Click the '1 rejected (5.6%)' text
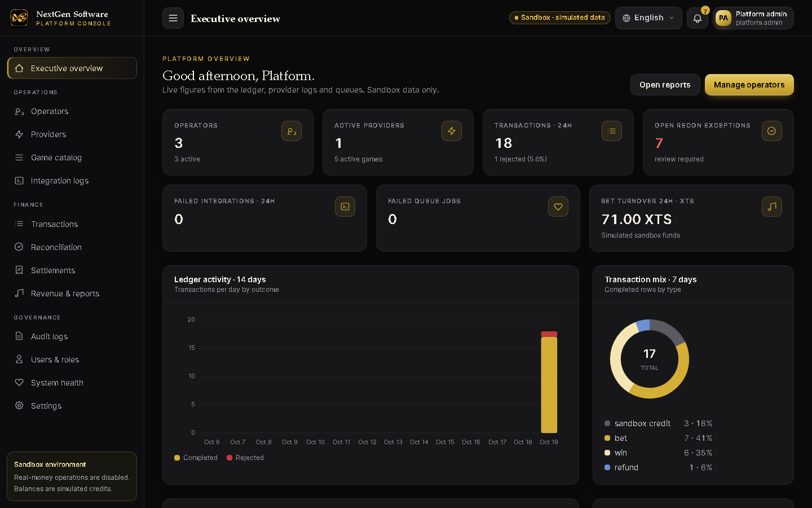Image resolution: width=812 pixels, height=508 pixels. (x=520, y=159)
